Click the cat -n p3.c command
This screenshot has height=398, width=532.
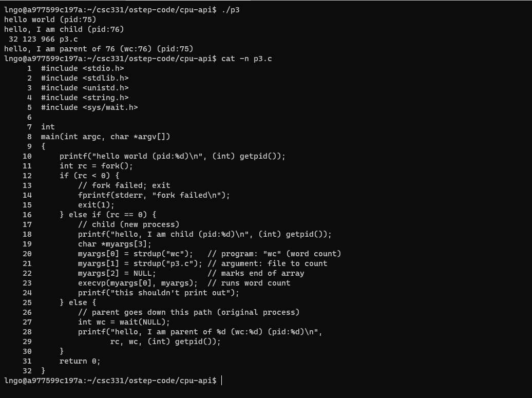[246, 59]
